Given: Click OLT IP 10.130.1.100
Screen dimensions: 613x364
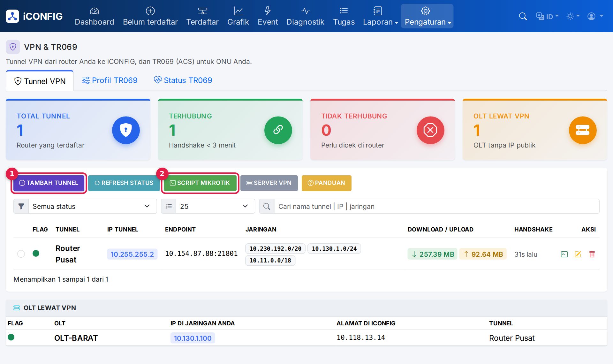Looking at the screenshot, I should coord(193,338).
